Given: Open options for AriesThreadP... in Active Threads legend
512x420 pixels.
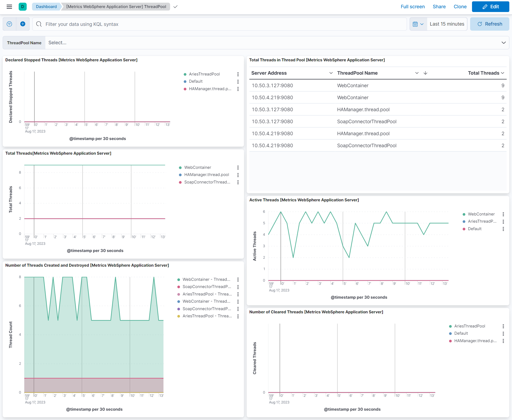Looking at the screenshot, I should coord(503,221).
